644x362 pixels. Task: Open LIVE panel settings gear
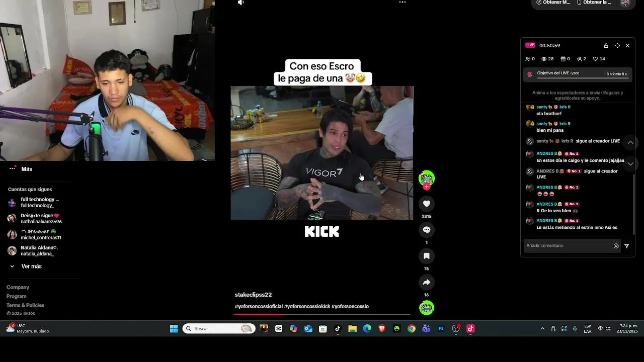coord(617,46)
